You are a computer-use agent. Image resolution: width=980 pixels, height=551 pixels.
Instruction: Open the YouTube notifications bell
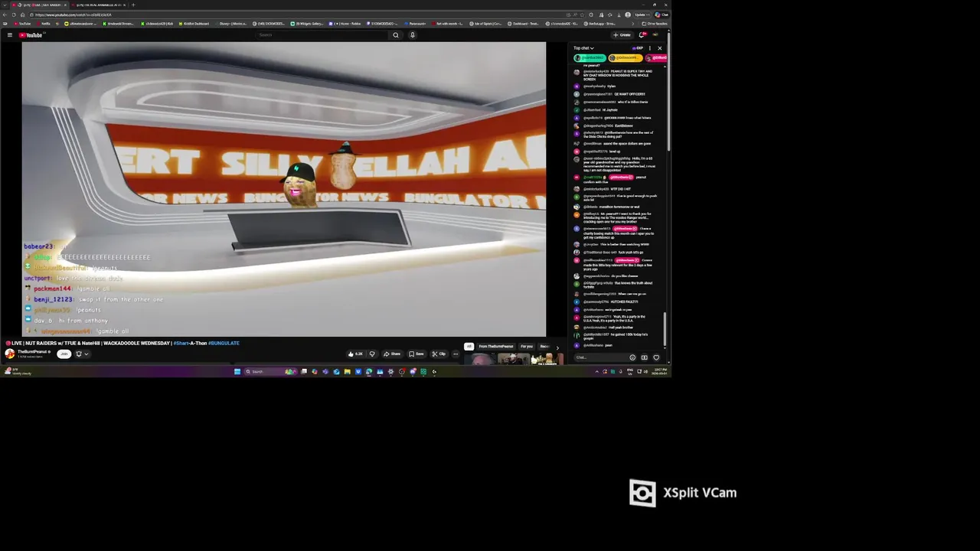[x=642, y=34]
